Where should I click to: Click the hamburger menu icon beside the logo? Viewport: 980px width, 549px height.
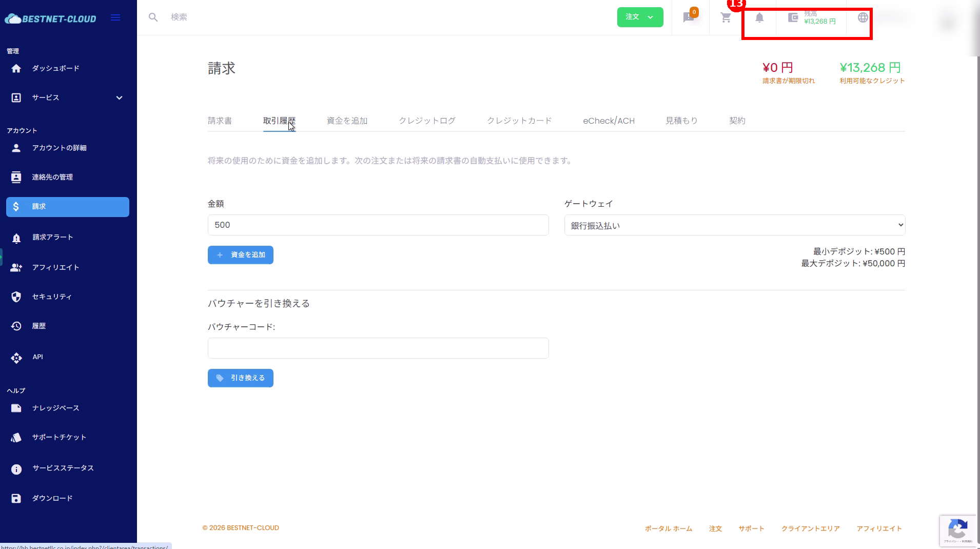click(x=115, y=18)
